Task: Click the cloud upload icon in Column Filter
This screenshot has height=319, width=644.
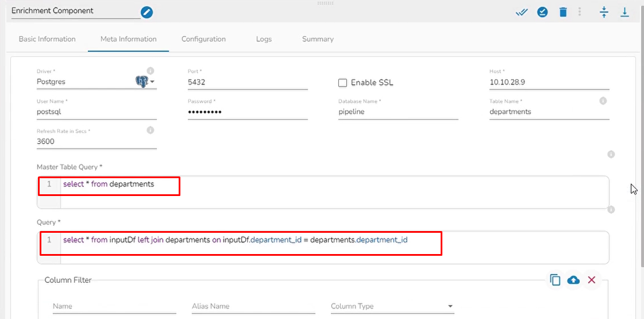Action: (573, 280)
